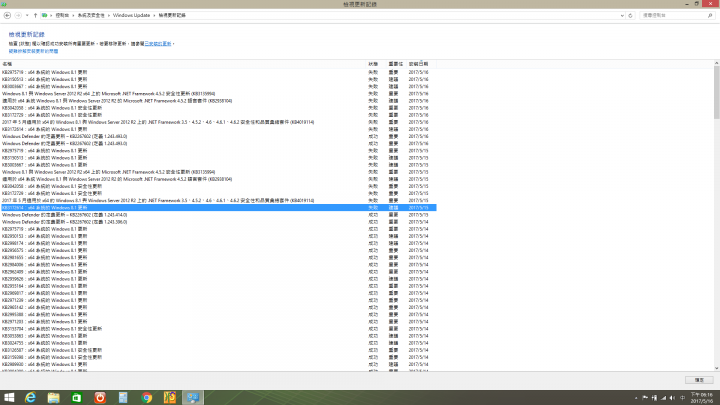720x405 pixels.
Task: Select KB4019114 row dated 2017/5/16
Action: [x=219, y=122]
